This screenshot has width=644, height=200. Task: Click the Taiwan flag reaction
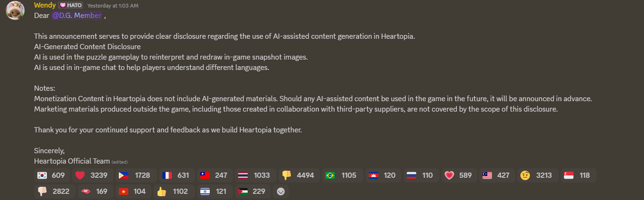[214, 175]
